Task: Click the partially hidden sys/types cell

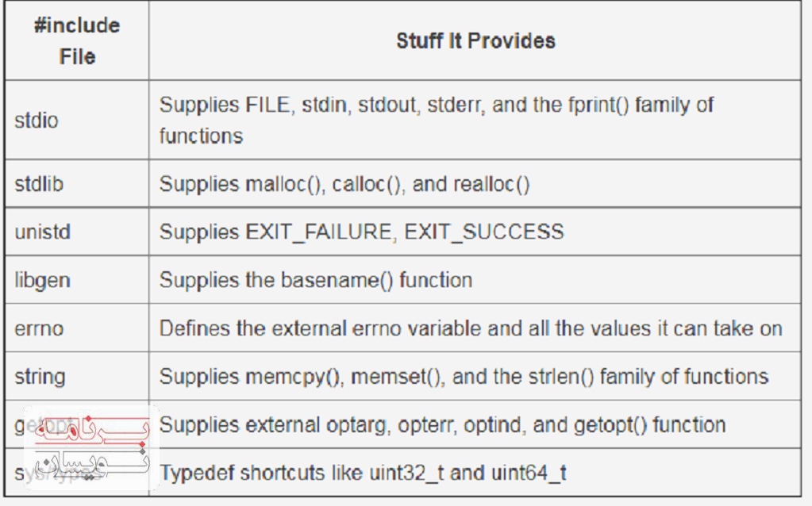Action: coord(77,473)
